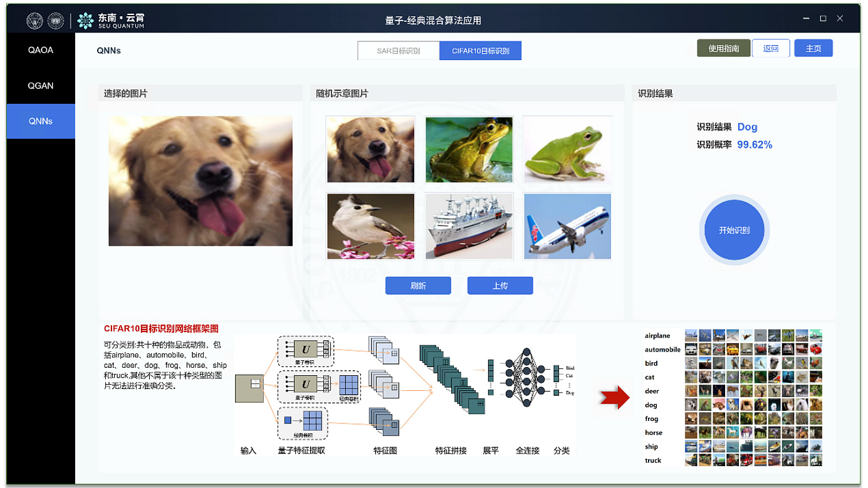Viewport: 868px width, 488px height.
Task: Select the dark green frog thumbnail
Action: coord(469,148)
